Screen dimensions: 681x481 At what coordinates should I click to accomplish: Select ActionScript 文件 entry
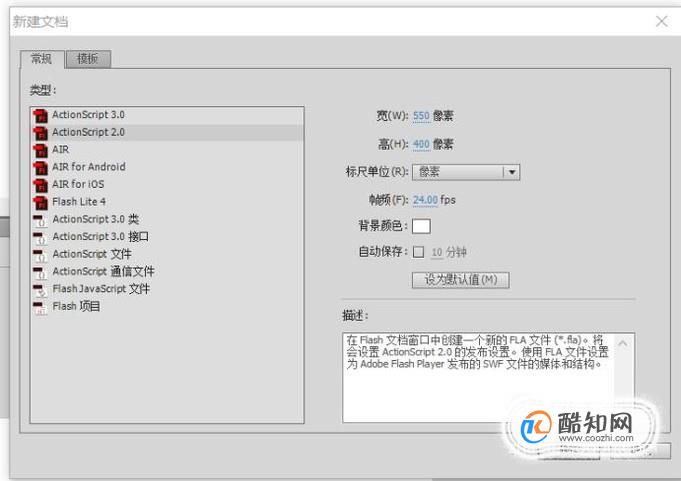tap(167, 254)
